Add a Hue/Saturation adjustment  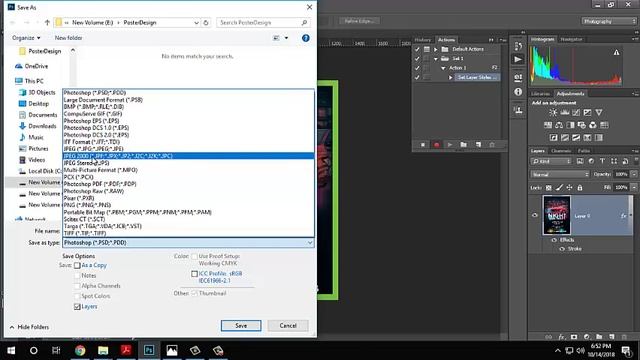548,125
